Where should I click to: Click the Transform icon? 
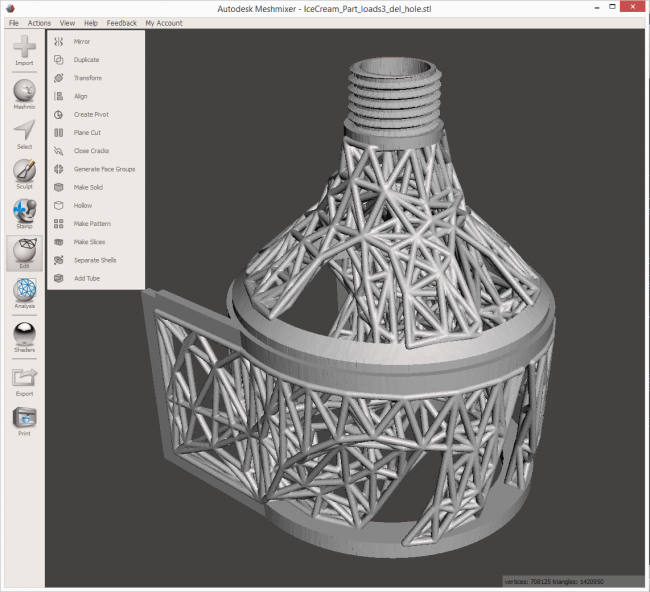[58, 78]
